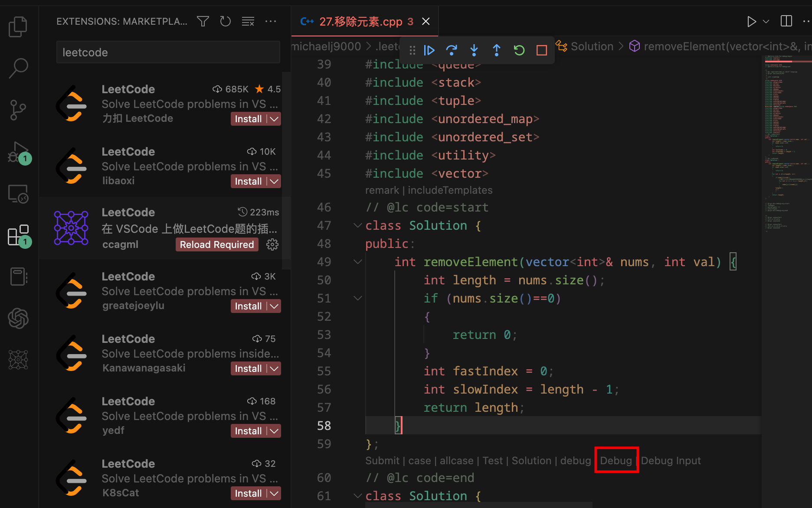Step out in debug toolbar
The width and height of the screenshot is (812, 508).
click(x=497, y=50)
